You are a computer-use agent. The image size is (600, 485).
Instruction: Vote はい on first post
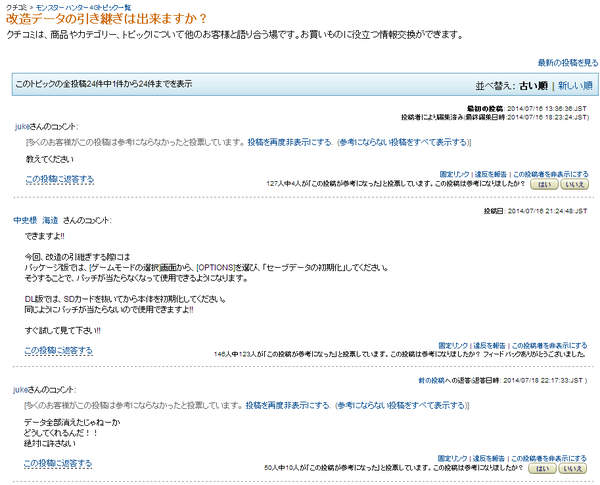point(544,185)
